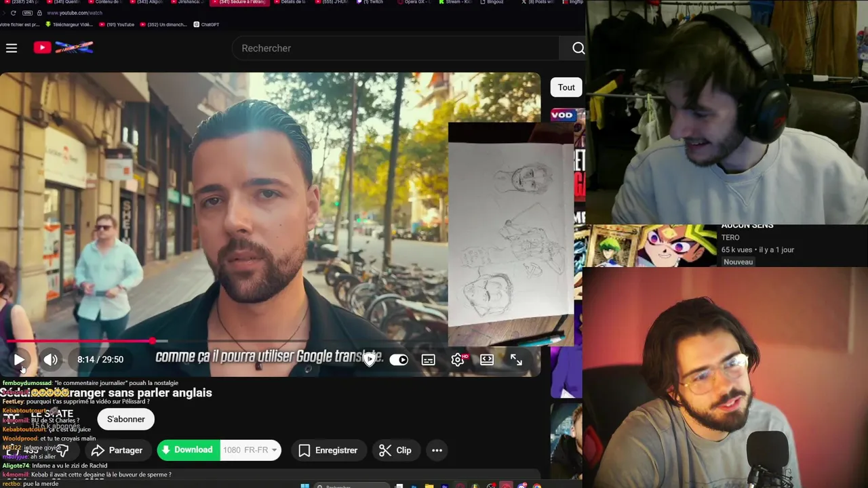Reload the page with the refresh icon
868x488 pixels.
pos(13,13)
